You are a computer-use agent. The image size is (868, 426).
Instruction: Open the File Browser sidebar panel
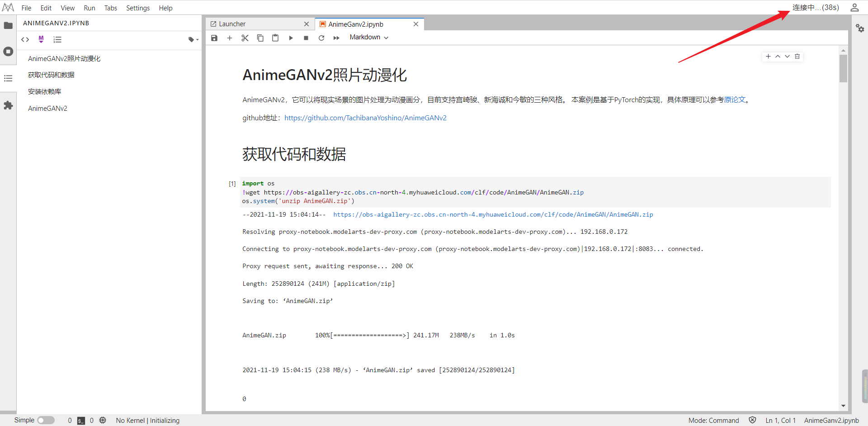[x=8, y=25]
